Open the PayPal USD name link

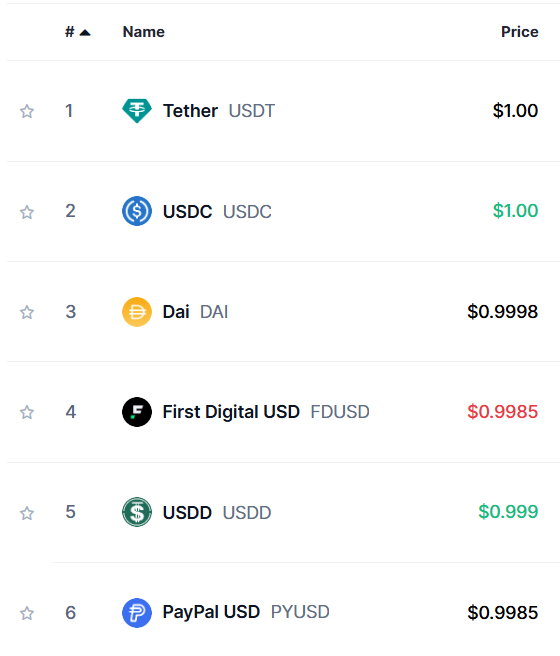coord(211,612)
